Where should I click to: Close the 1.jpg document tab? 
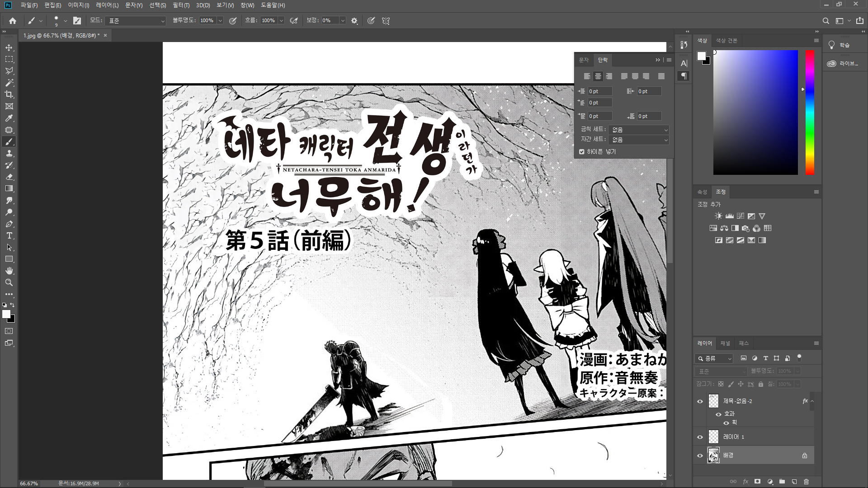(105, 35)
